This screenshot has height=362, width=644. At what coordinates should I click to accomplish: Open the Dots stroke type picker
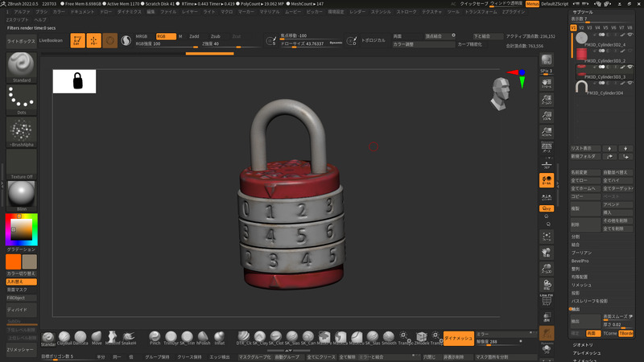(x=21, y=100)
